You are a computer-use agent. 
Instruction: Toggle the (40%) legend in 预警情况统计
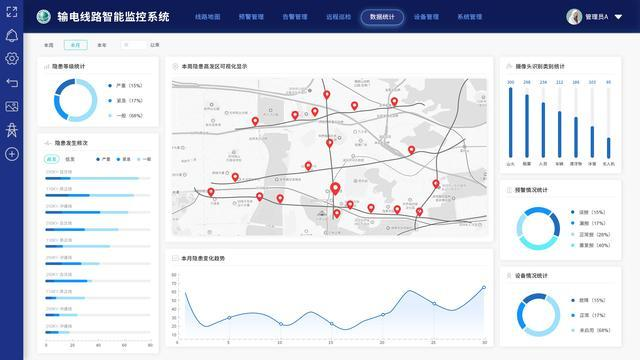click(x=591, y=245)
